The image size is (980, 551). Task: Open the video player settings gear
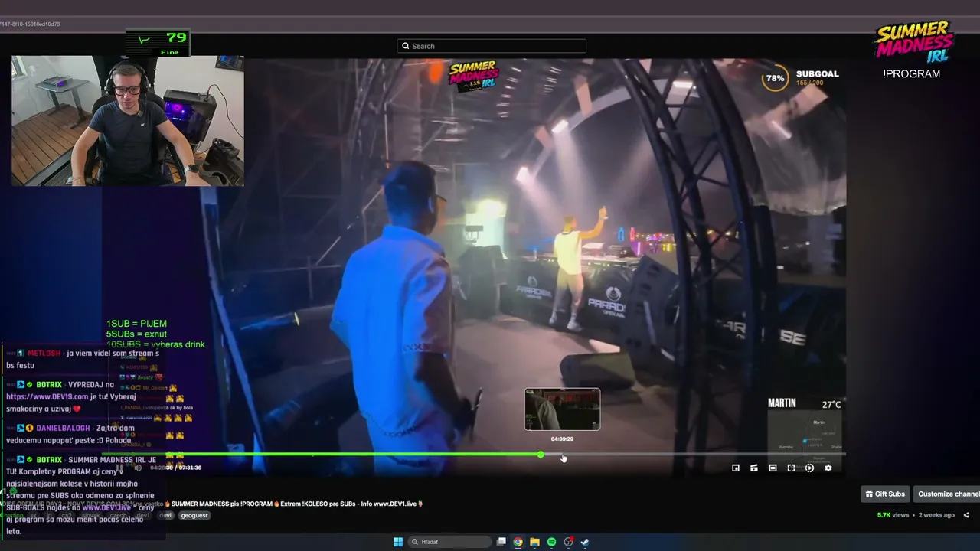pos(828,468)
